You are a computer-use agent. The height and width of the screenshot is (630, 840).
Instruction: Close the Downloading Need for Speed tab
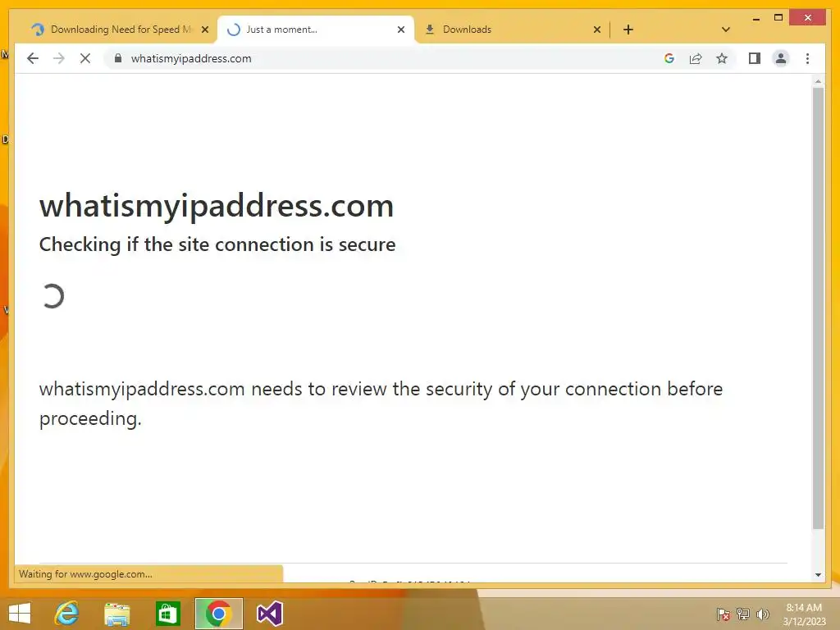[204, 30]
